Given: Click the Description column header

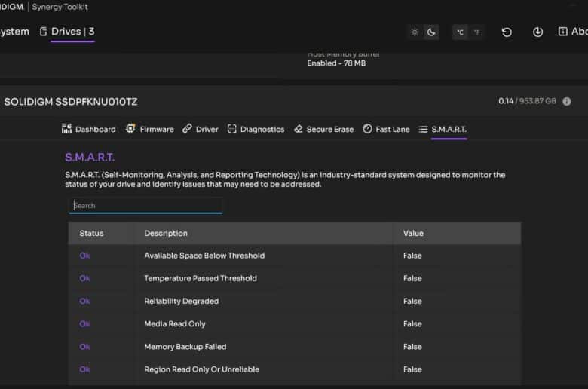Looking at the screenshot, I should [166, 234].
